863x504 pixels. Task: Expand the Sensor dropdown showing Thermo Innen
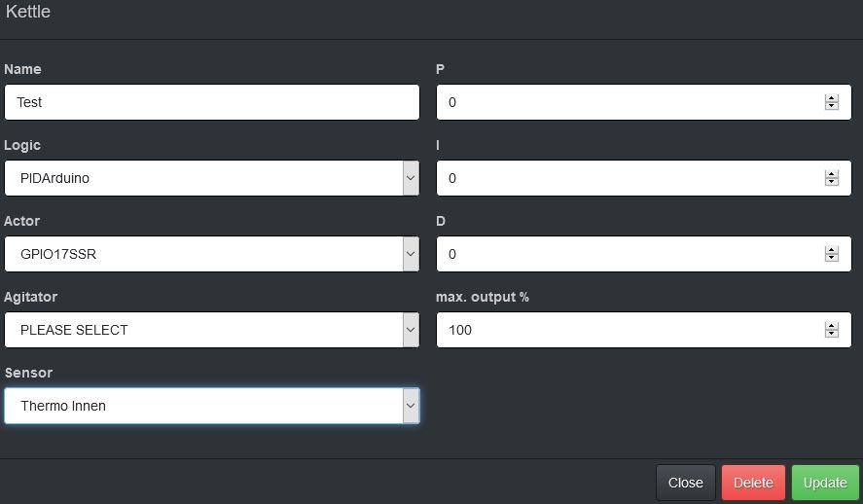211,406
